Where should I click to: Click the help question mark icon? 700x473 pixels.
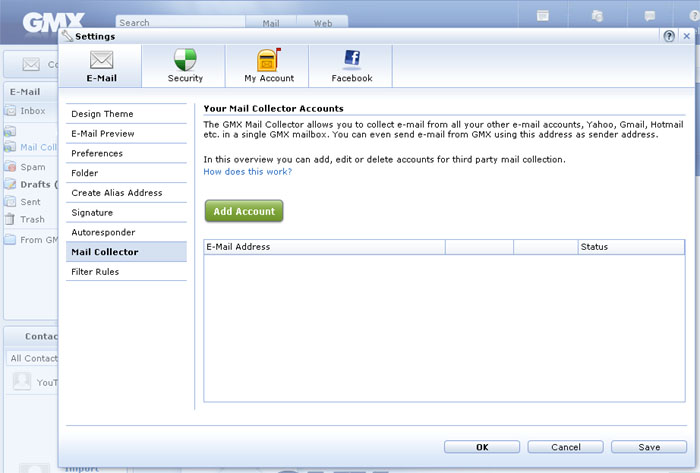669,36
